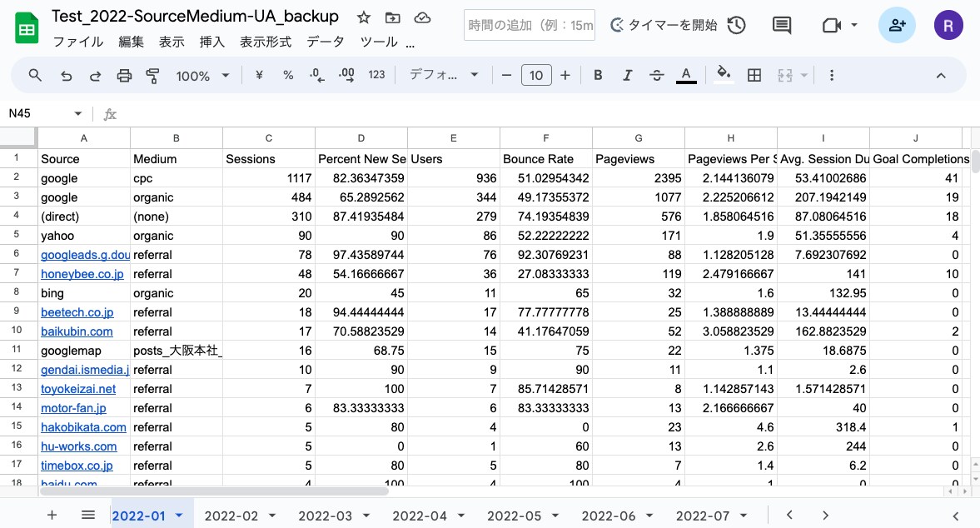Show more toolbar options

point(831,75)
